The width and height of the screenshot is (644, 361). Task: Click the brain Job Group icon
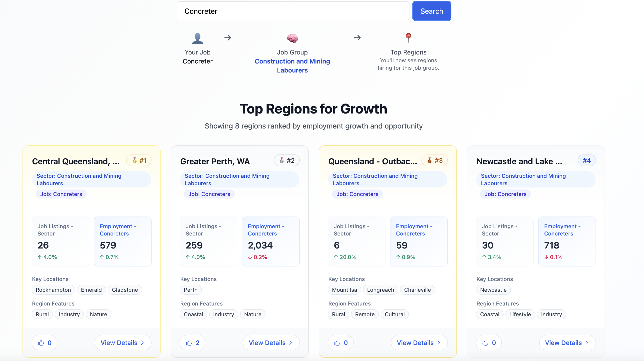coord(292,38)
